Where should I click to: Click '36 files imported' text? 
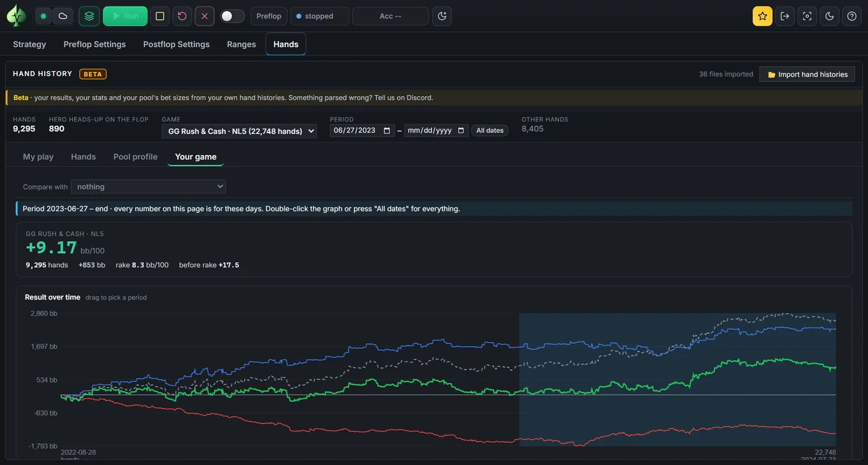(x=726, y=74)
